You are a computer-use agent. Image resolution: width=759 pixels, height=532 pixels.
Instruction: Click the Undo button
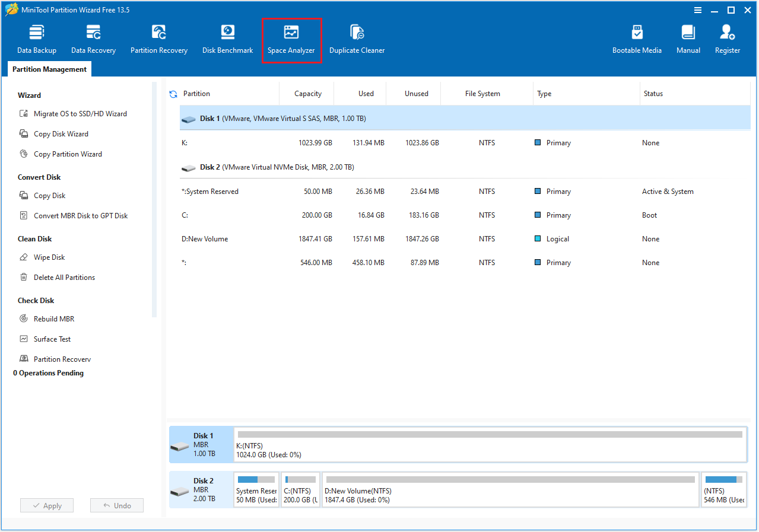[116, 505]
